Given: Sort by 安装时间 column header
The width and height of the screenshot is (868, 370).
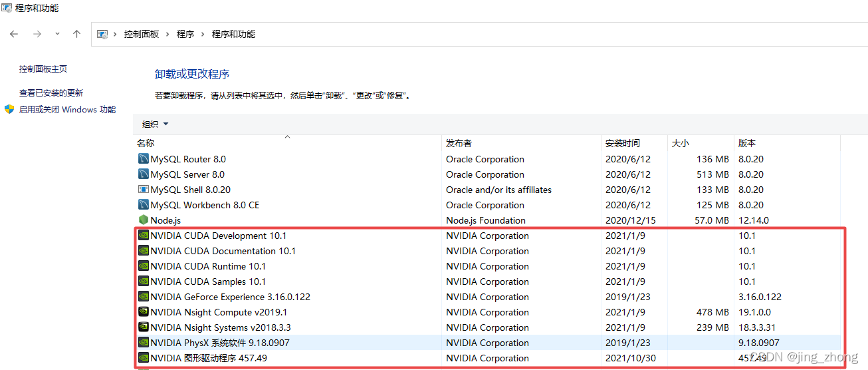Looking at the screenshot, I should [x=623, y=143].
